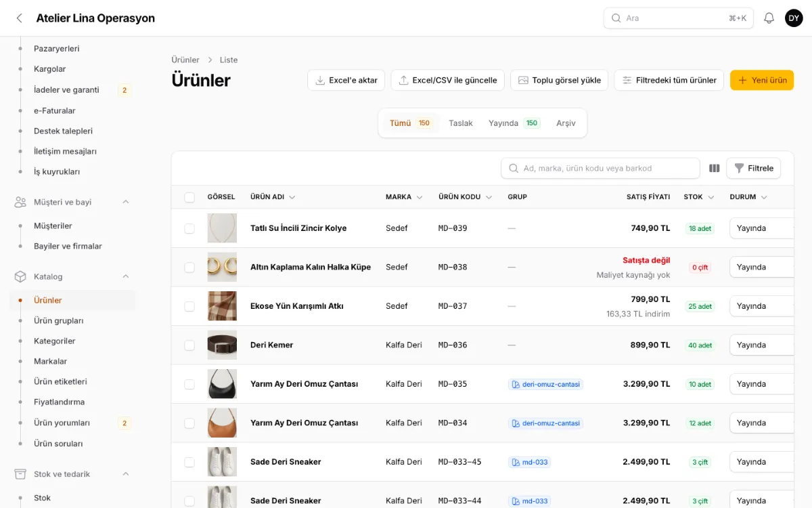Sort by STOK column header
Image resolution: width=812 pixels, height=508 pixels.
click(699, 197)
